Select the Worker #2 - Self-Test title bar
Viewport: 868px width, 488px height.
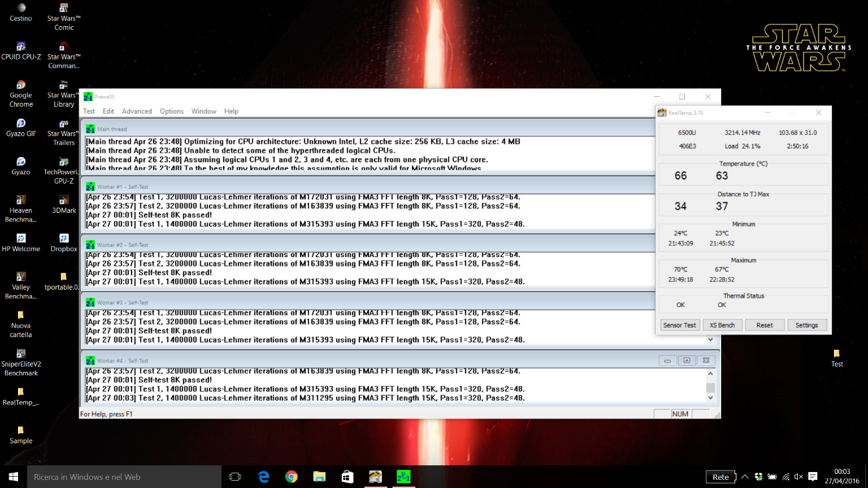pyautogui.click(x=367, y=245)
